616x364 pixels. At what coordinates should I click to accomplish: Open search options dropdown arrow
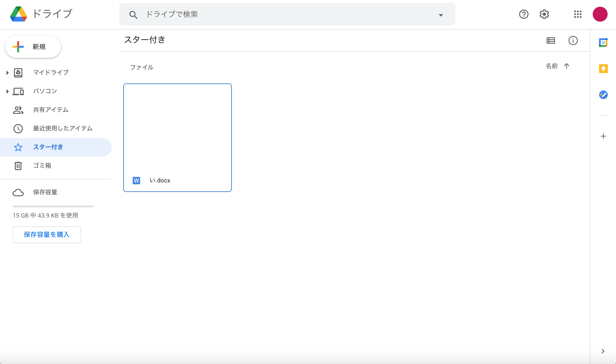pos(441,15)
